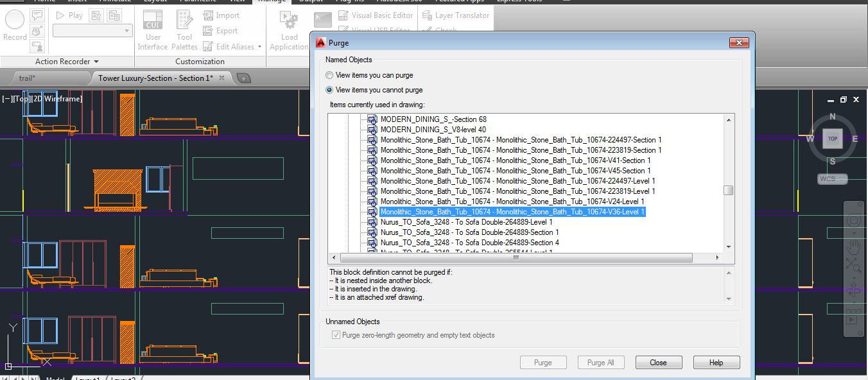Image resolution: width=868 pixels, height=380 pixels.
Task: Select MODERN_DINING_S_V8-level 40 item
Action: (x=433, y=130)
